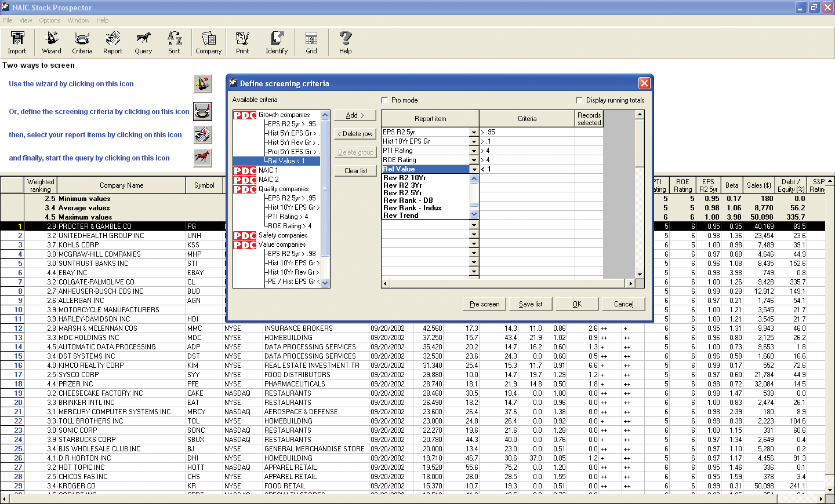The height and width of the screenshot is (504, 835).
Task: Select Rev R2 3Yr from dropdown list
Action: (402, 185)
